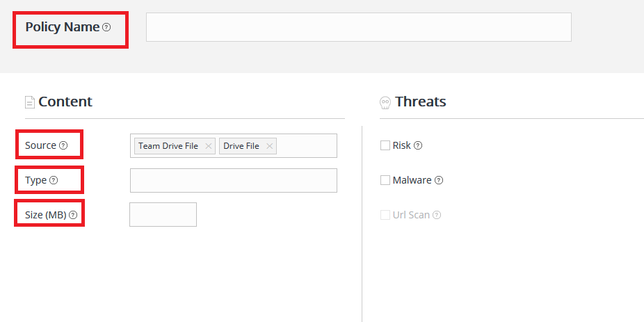
Task: Click the help icon next to Source
Action: [x=63, y=146]
